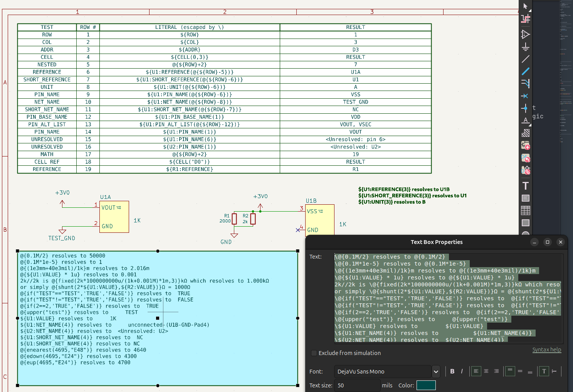Image resolution: width=573 pixels, height=392 pixels.
Task: Activate the highlight net tool
Action: (525, 19)
